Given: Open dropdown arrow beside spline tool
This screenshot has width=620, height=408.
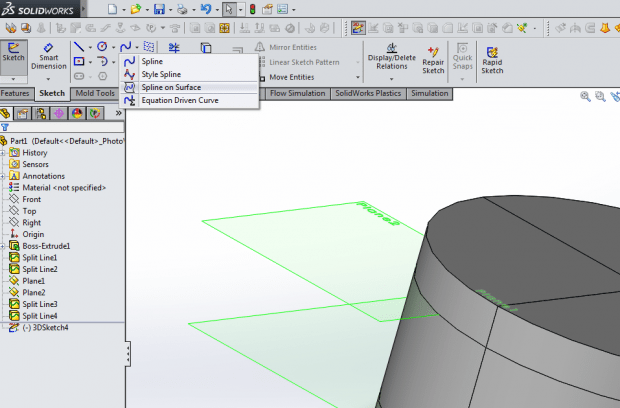Looking at the screenshot, I should tap(137, 47).
